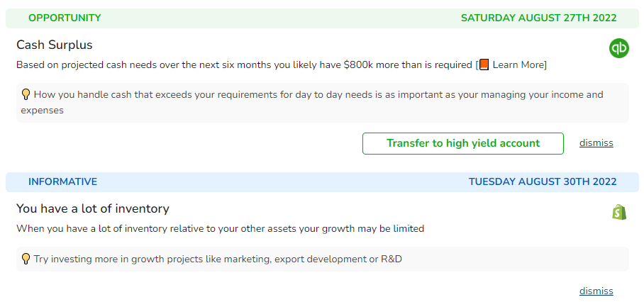Click the Cash Surplus title
Screen dimensions: 644x302
[54, 45]
